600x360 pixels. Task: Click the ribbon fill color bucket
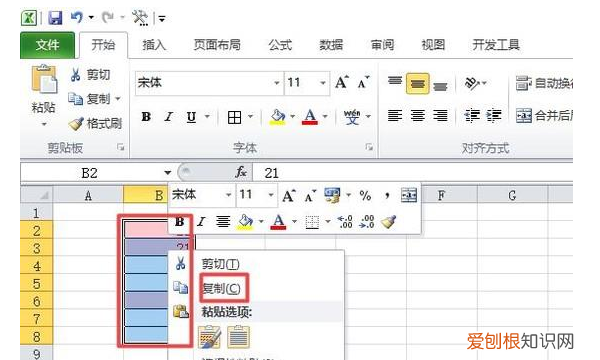click(278, 117)
